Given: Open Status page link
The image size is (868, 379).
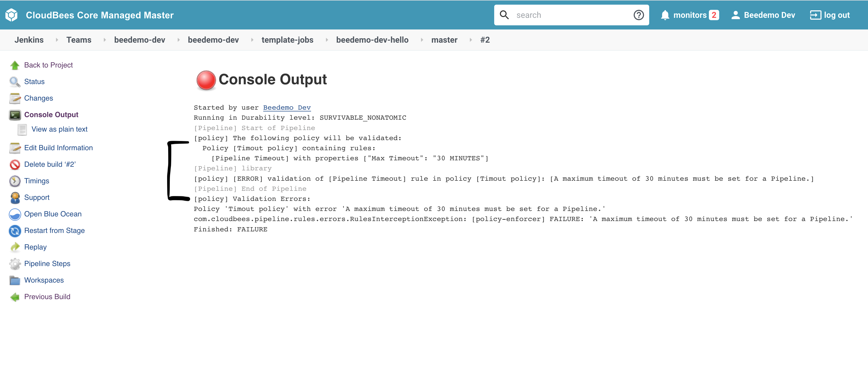Looking at the screenshot, I should (34, 82).
